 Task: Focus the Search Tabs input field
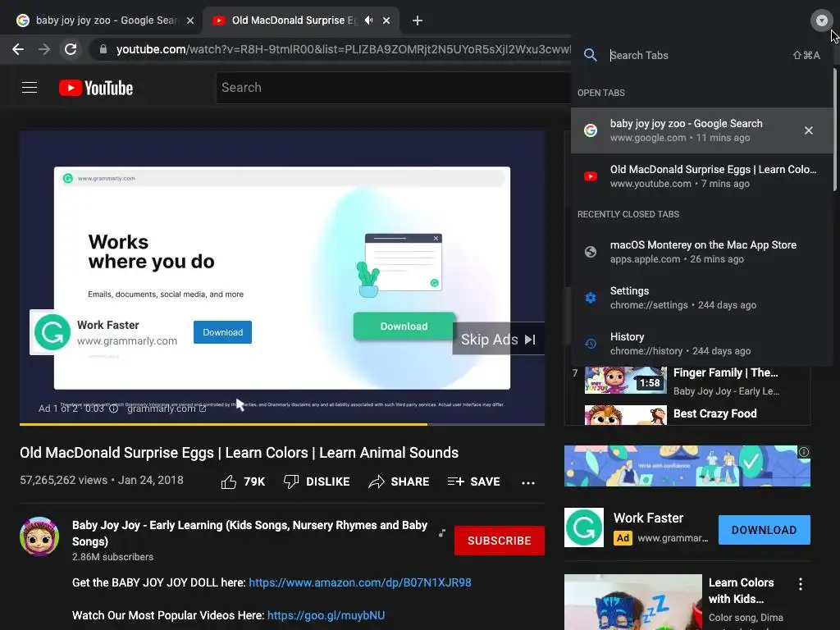tap(696, 55)
